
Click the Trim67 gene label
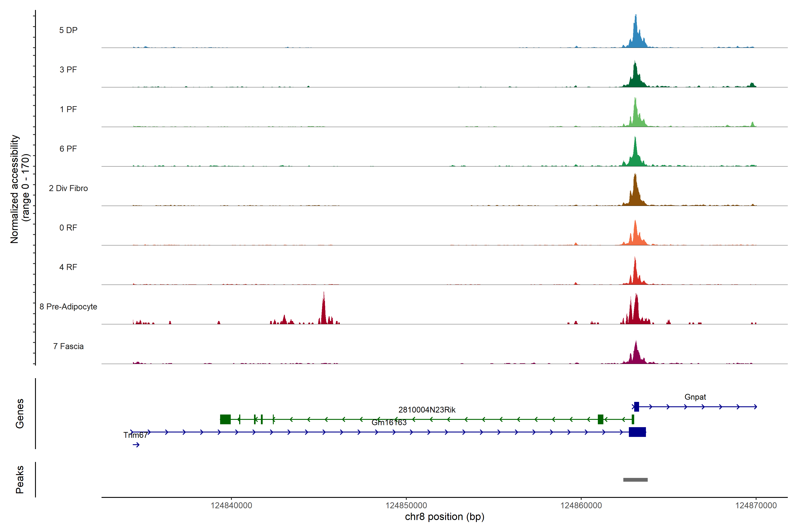click(135, 435)
